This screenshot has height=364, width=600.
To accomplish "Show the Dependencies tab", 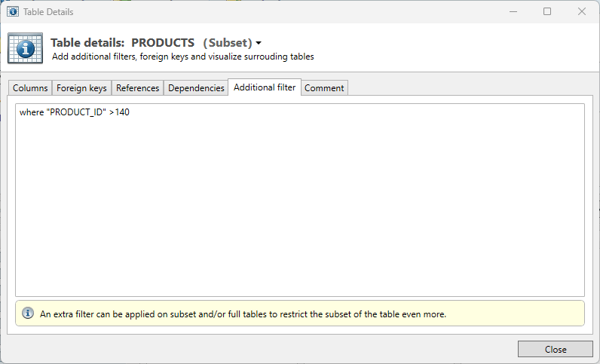I will click(196, 88).
